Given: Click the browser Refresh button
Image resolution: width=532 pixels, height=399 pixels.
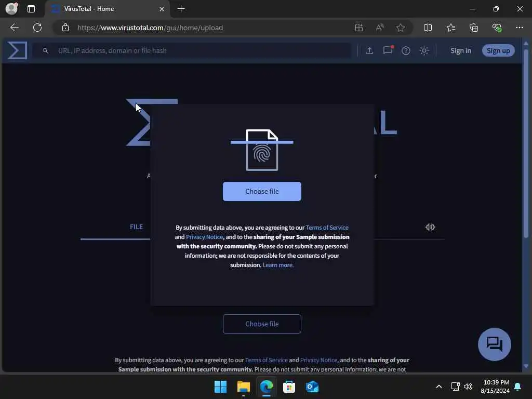Looking at the screenshot, I should pos(37,28).
